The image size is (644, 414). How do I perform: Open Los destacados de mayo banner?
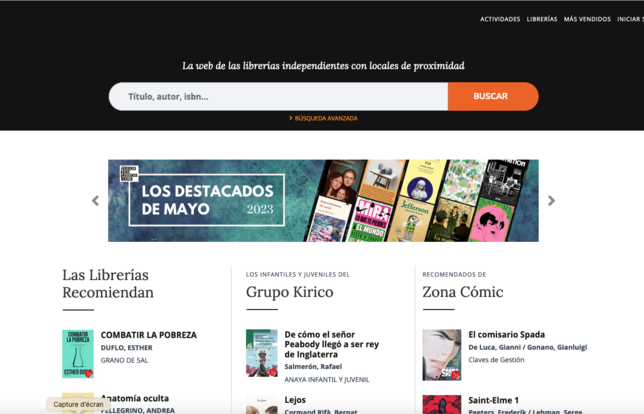point(323,201)
